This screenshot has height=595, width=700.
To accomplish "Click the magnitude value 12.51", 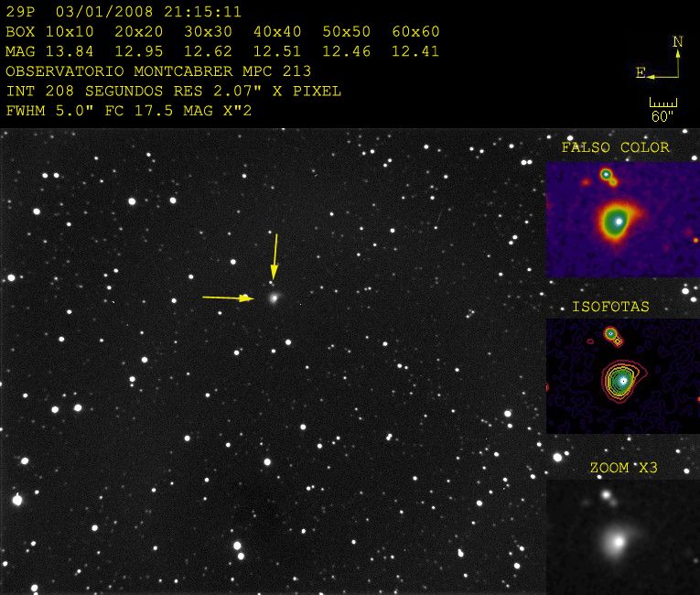I will pos(277,51).
